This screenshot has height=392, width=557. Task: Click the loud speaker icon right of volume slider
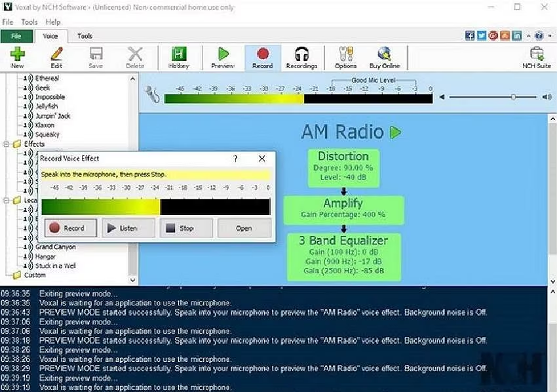click(x=547, y=96)
